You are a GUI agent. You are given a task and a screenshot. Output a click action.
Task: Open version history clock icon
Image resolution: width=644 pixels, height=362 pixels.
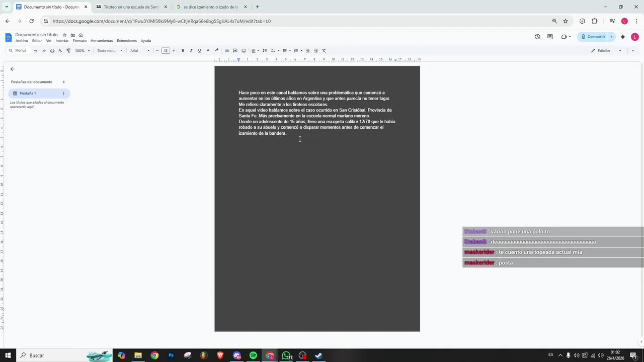(x=537, y=37)
